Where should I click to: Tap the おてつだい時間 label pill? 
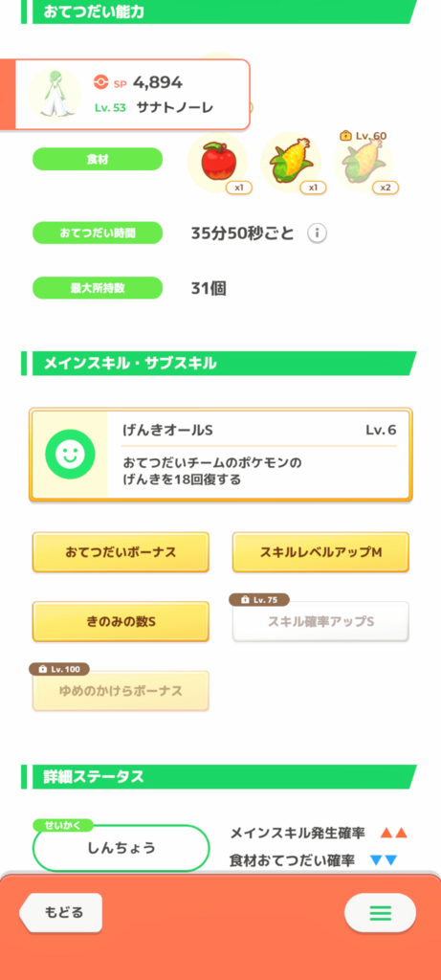98,234
